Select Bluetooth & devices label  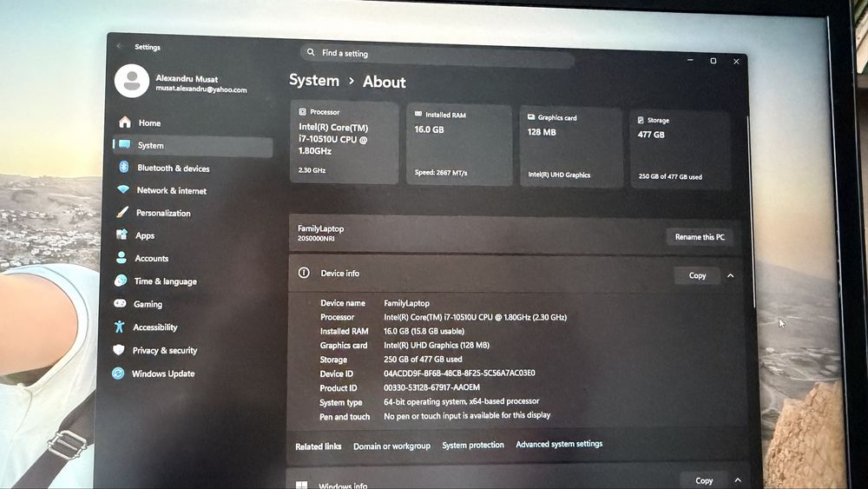[x=174, y=168]
